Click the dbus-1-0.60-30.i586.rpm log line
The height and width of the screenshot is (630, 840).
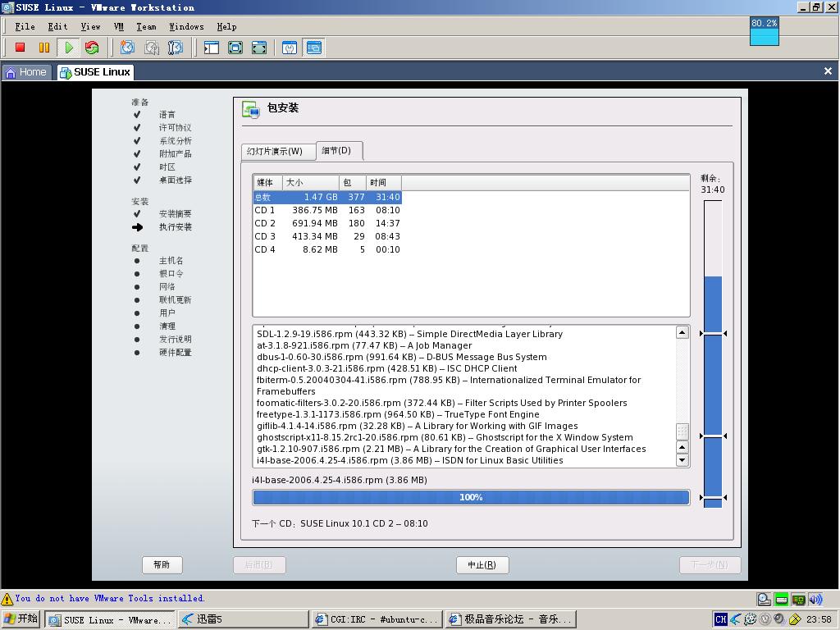[x=402, y=358]
